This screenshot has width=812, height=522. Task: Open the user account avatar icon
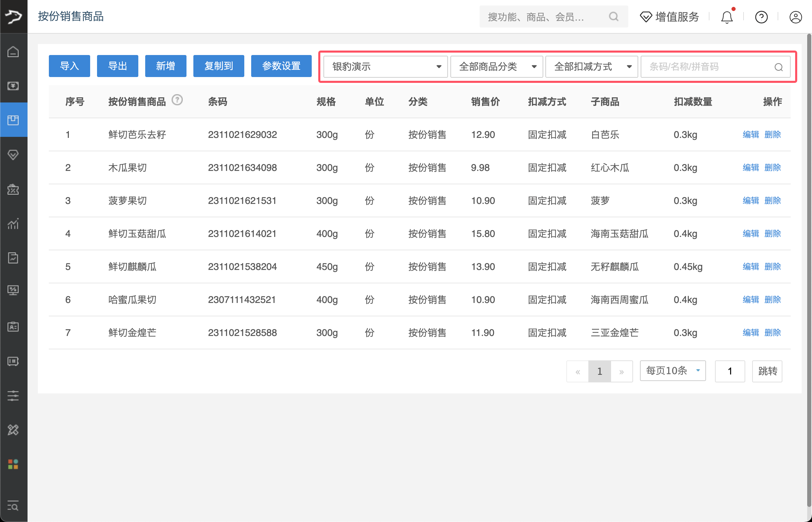[x=796, y=17]
